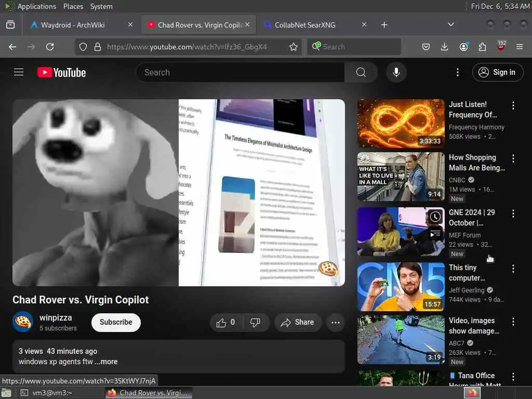The image size is (532, 399).
Task: Open Firefox application hamburger menu
Action: tap(520, 47)
